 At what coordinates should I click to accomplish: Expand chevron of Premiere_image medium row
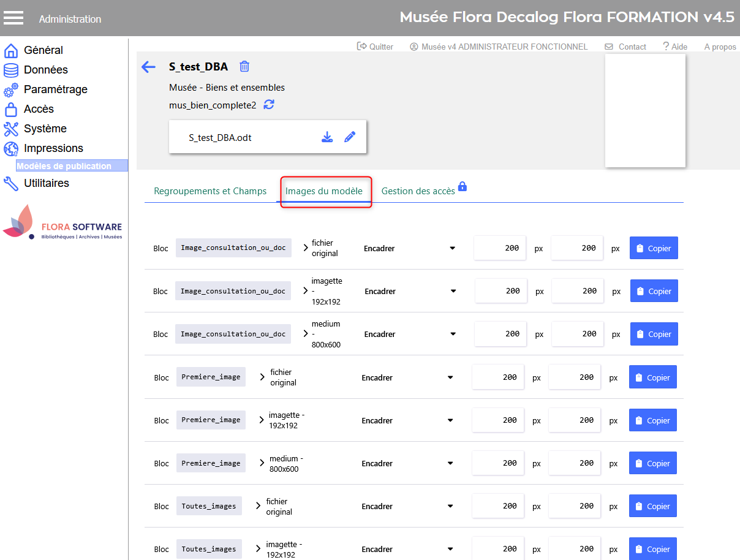(262, 463)
